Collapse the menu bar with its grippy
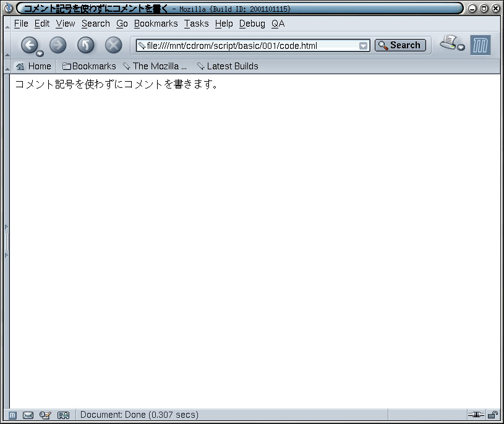Image resolution: width=504 pixels, height=424 pixels. click(x=7, y=24)
